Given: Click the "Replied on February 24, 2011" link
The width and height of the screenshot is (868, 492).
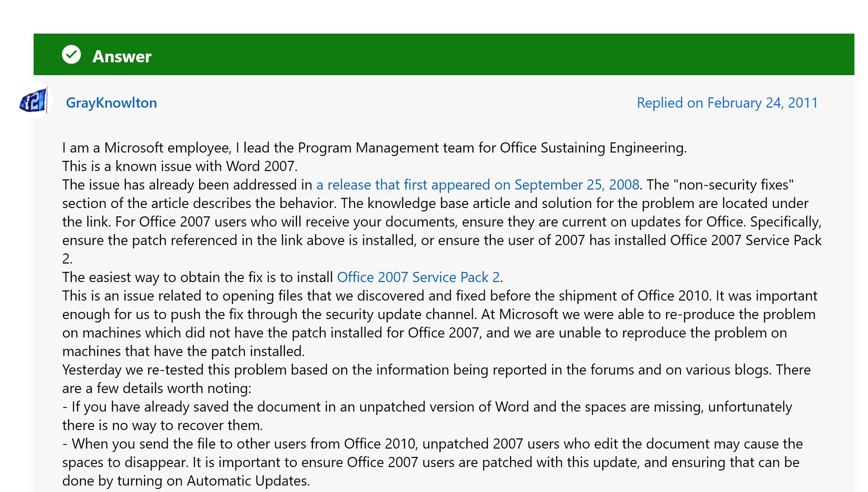Looking at the screenshot, I should point(727,103).
